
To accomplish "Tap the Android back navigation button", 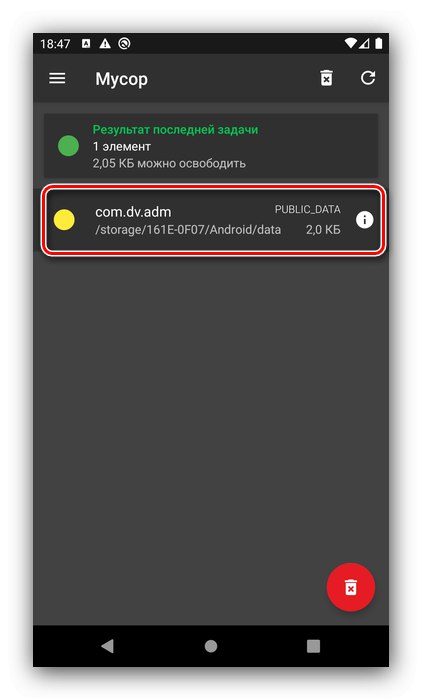I will tap(108, 646).
